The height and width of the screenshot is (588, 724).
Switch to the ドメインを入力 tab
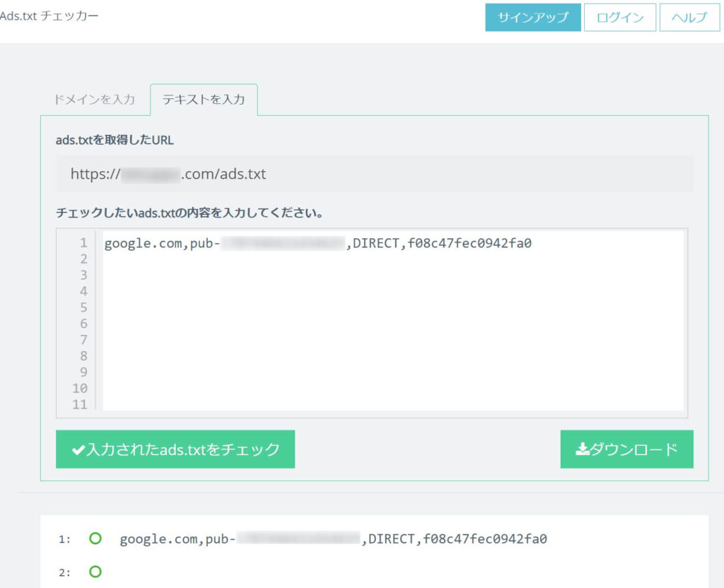point(95,99)
